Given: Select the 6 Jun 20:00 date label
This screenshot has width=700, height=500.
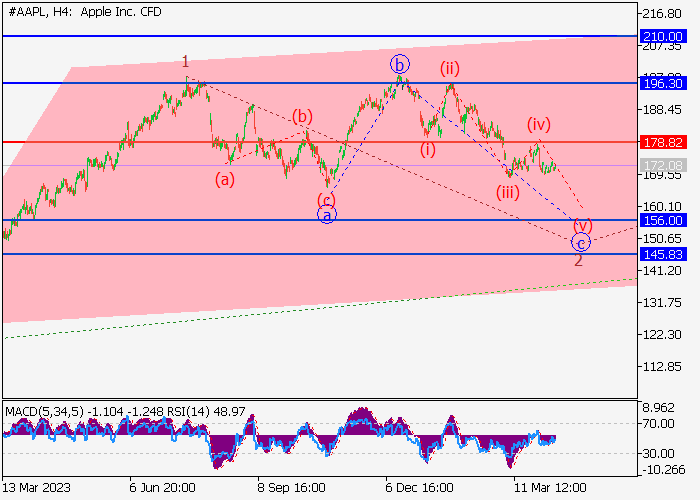Looking at the screenshot, I should point(162,487).
